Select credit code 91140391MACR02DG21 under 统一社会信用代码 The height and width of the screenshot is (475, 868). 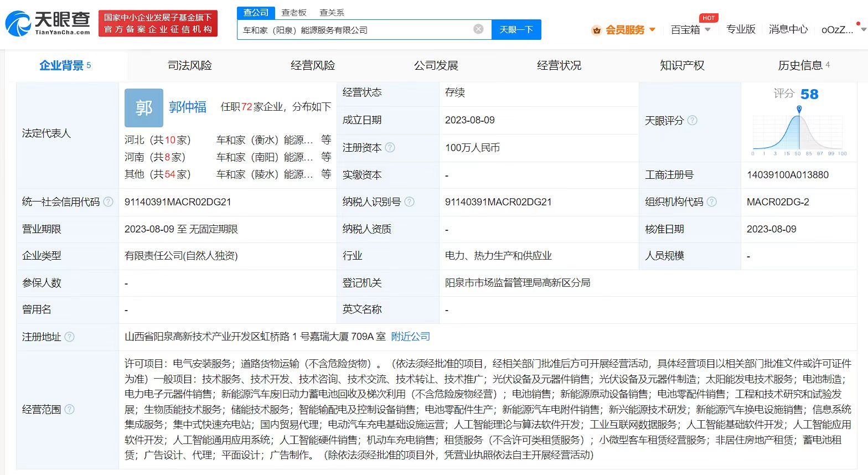coord(178,202)
